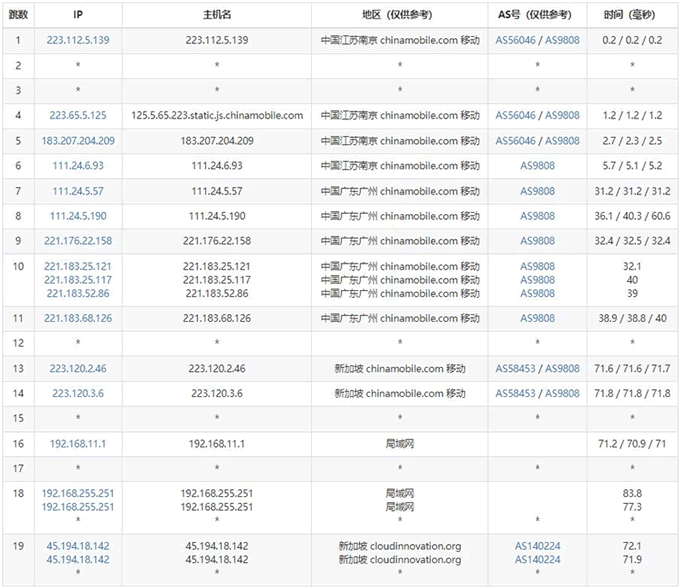
Task: Open AS56046 link in hop 1 row
Action: (515, 40)
